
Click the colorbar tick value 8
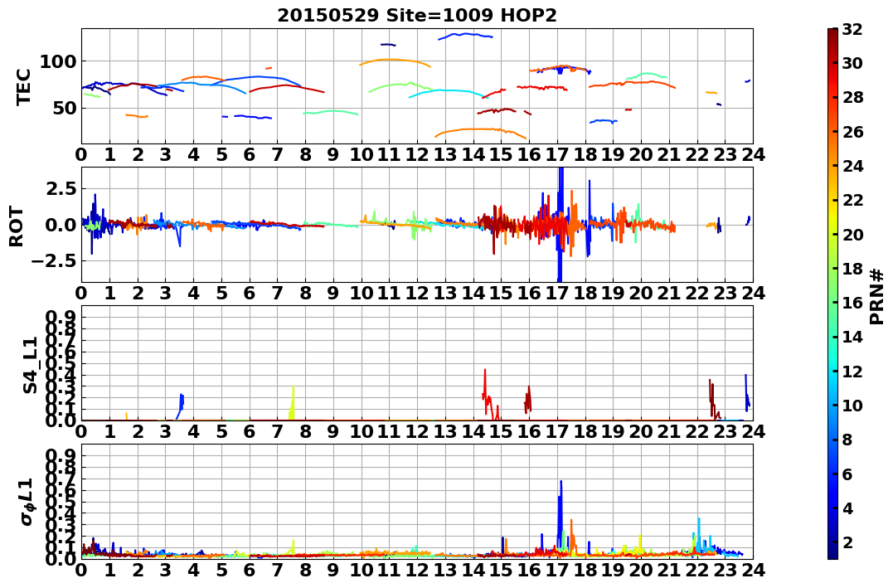point(847,440)
